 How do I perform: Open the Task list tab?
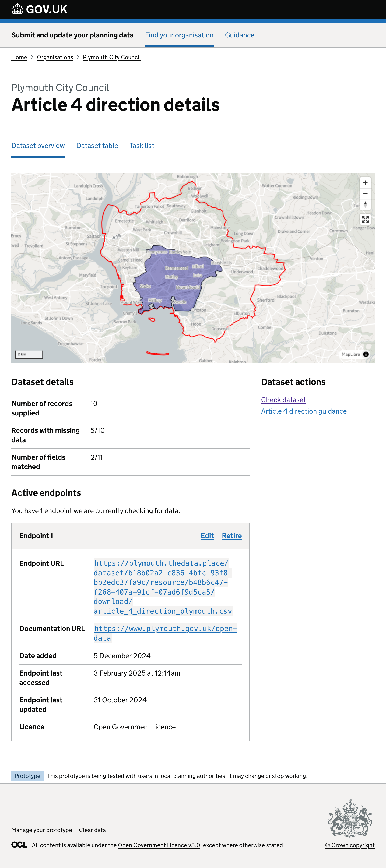(x=142, y=146)
